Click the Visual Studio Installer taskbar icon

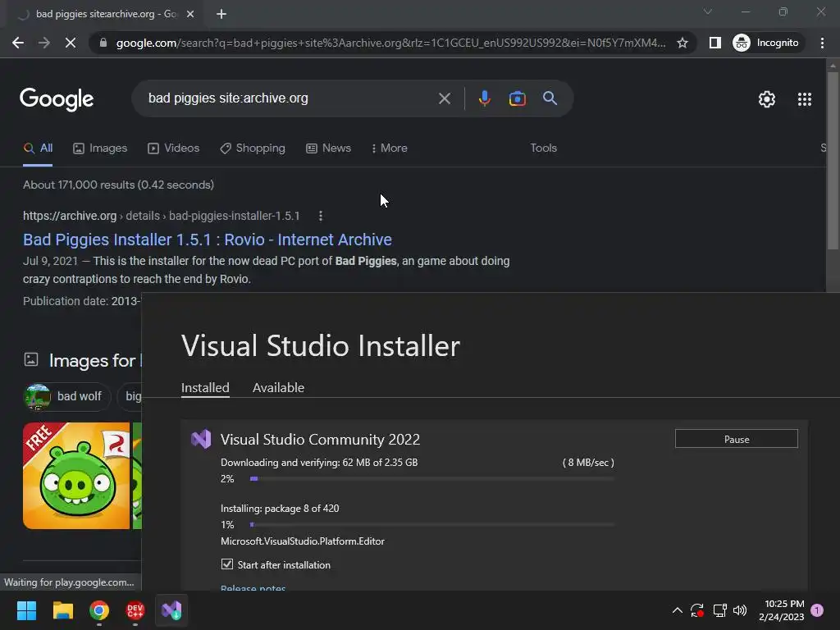pyautogui.click(x=171, y=610)
